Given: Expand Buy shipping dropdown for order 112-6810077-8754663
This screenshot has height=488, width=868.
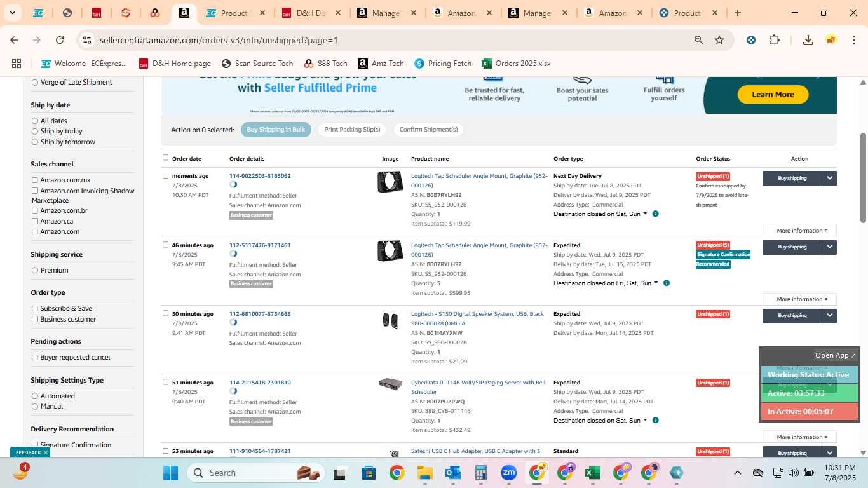Looking at the screenshot, I should 829,316.
